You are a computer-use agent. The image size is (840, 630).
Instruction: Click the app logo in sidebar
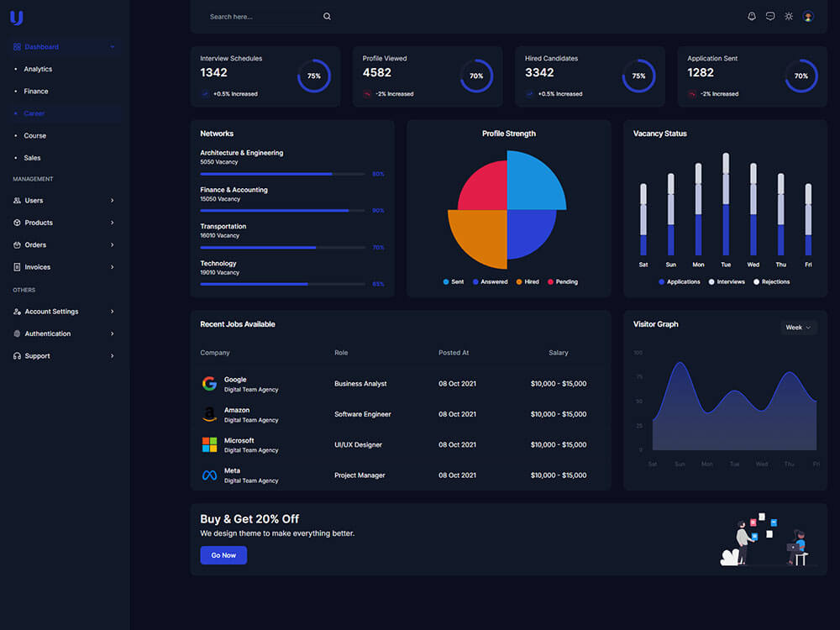(17, 18)
